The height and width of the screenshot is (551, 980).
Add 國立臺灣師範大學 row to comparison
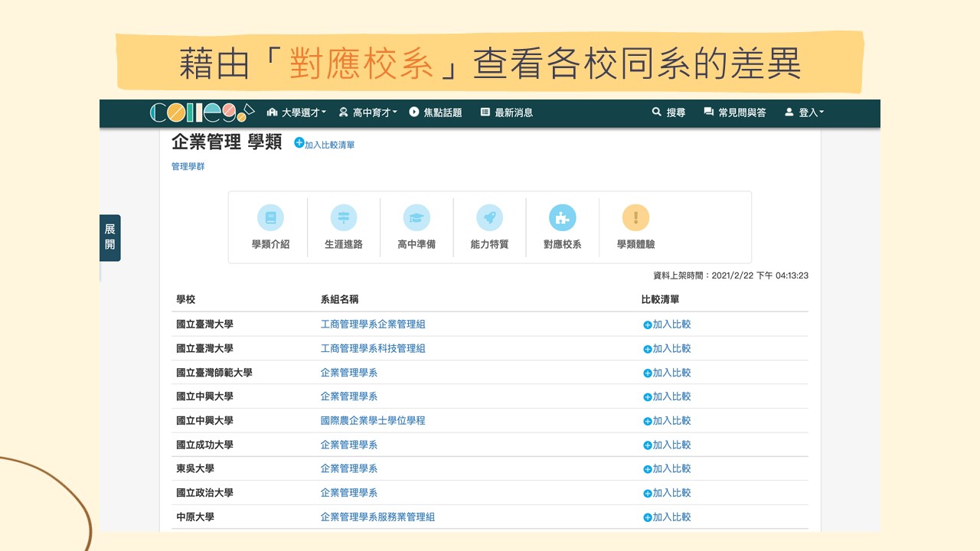(667, 373)
